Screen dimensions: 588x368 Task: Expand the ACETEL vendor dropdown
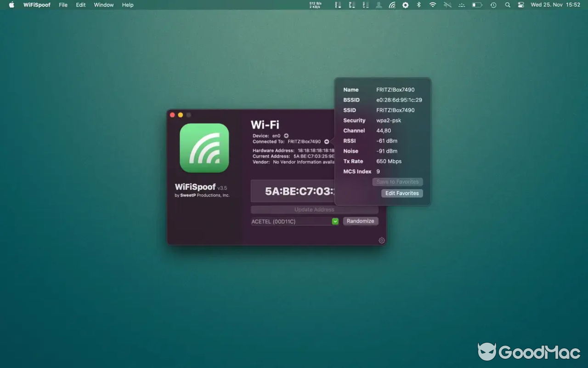(294, 221)
